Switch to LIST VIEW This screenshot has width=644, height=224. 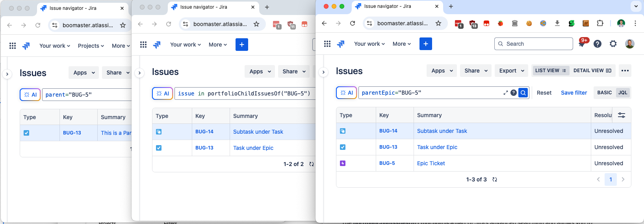coord(551,71)
